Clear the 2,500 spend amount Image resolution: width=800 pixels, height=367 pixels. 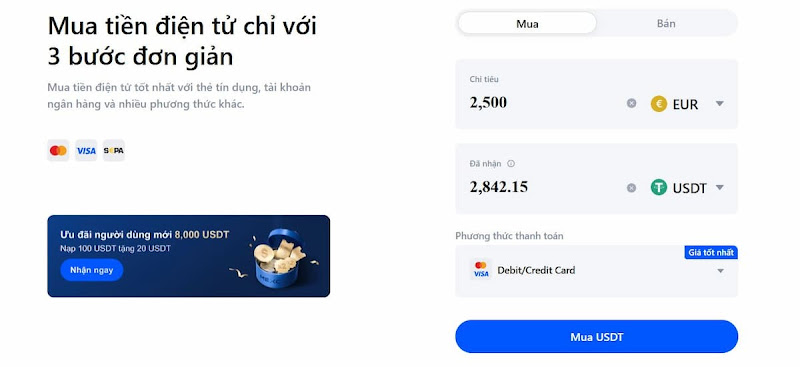[x=632, y=104]
